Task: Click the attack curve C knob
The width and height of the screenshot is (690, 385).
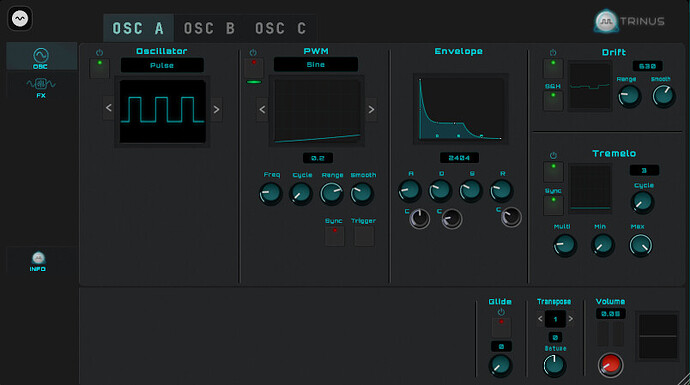Action: pos(420,219)
